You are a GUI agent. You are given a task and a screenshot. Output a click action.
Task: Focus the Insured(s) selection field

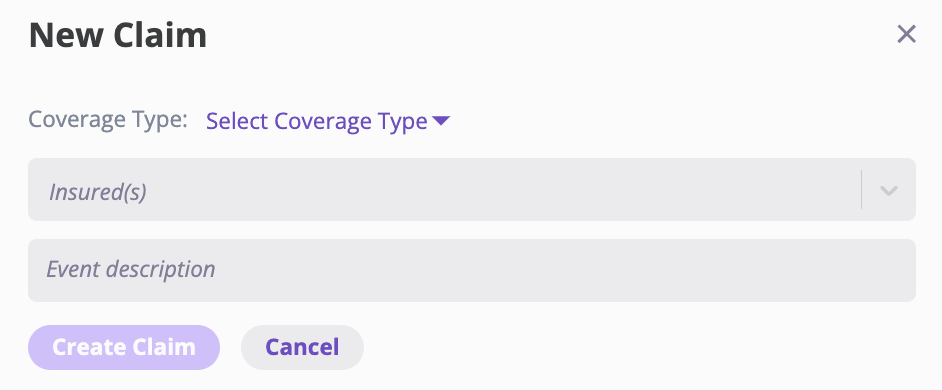[x=472, y=189]
